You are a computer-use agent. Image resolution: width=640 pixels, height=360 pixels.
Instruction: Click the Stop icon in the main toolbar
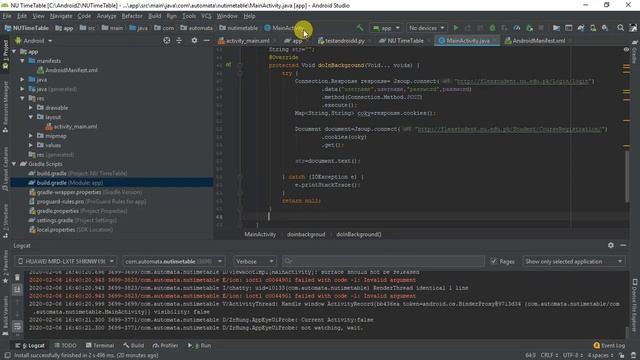pos(541,28)
